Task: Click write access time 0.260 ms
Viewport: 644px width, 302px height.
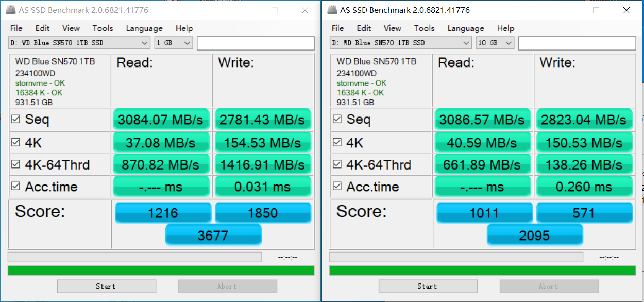Action: (x=584, y=187)
